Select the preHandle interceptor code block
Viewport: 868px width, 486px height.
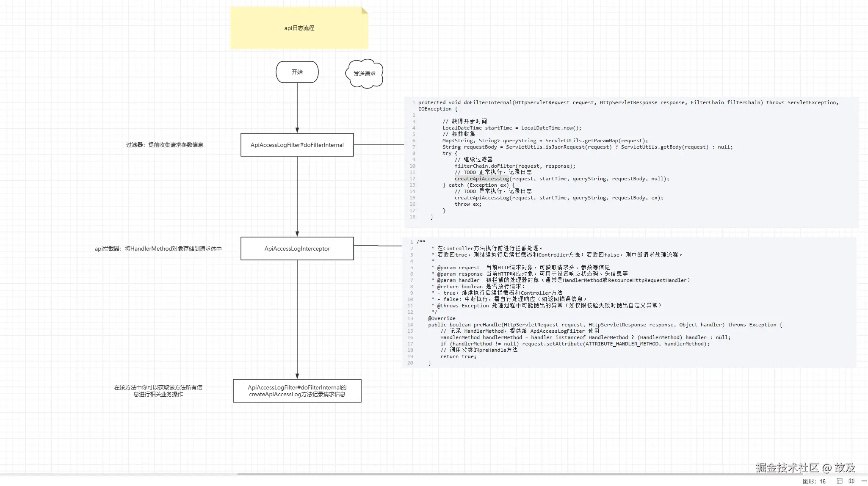coord(629,303)
